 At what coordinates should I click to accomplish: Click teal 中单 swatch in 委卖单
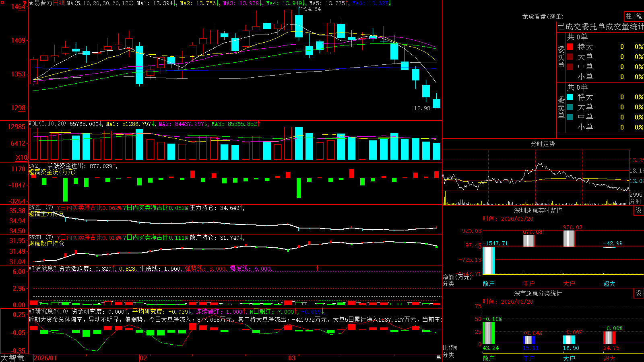coord(570,117)
